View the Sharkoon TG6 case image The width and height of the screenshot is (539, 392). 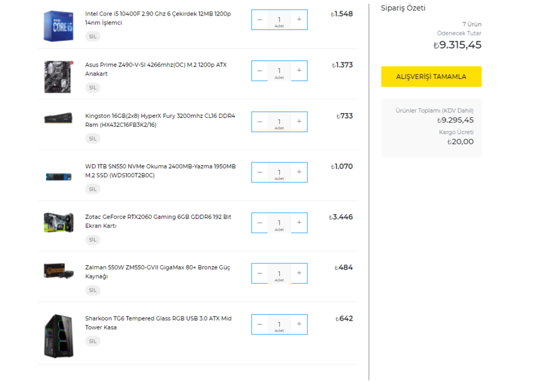(x=58, y=336)
